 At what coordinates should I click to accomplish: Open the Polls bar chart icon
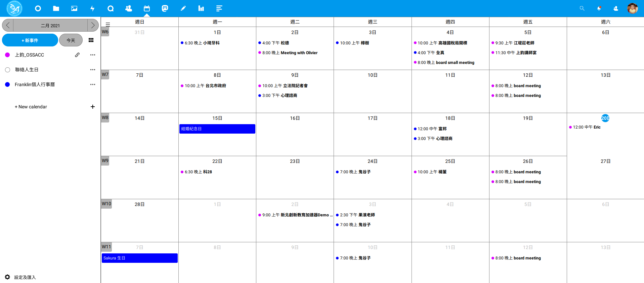[x=201, y=8]
